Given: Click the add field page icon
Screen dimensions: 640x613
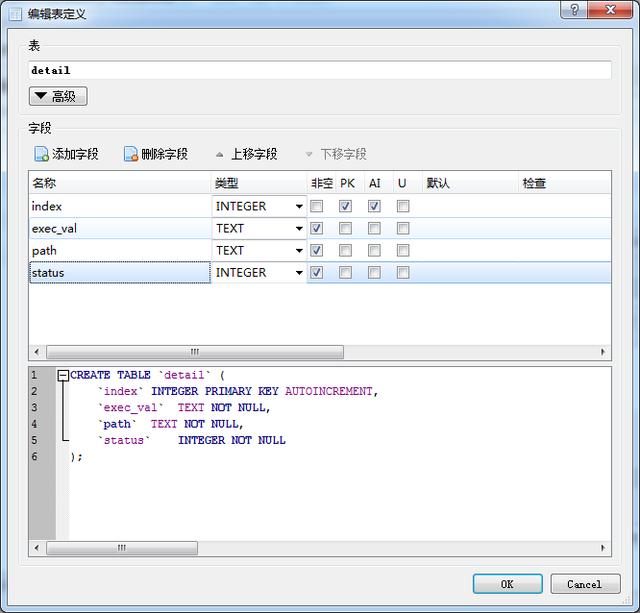Looking at the screenshot, I should click(x=41, y=154).
